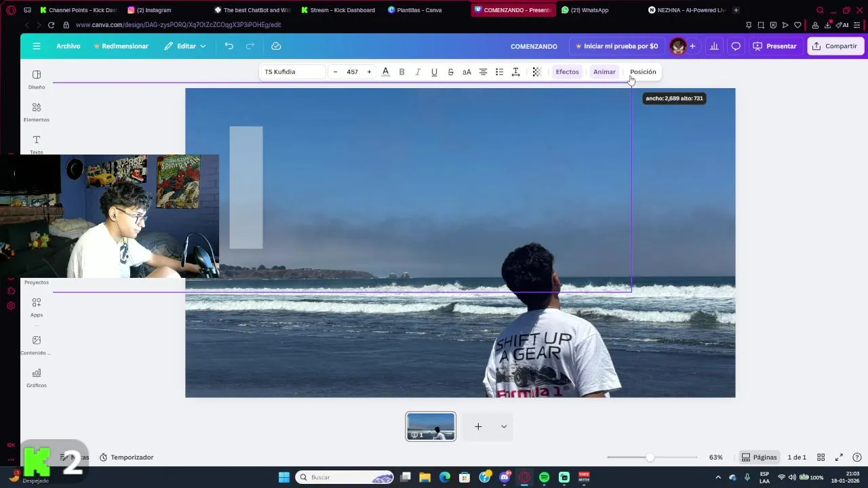
Task: Open the transparency checkerboard control
Action: pyautogui.click(x=536, y=72)
